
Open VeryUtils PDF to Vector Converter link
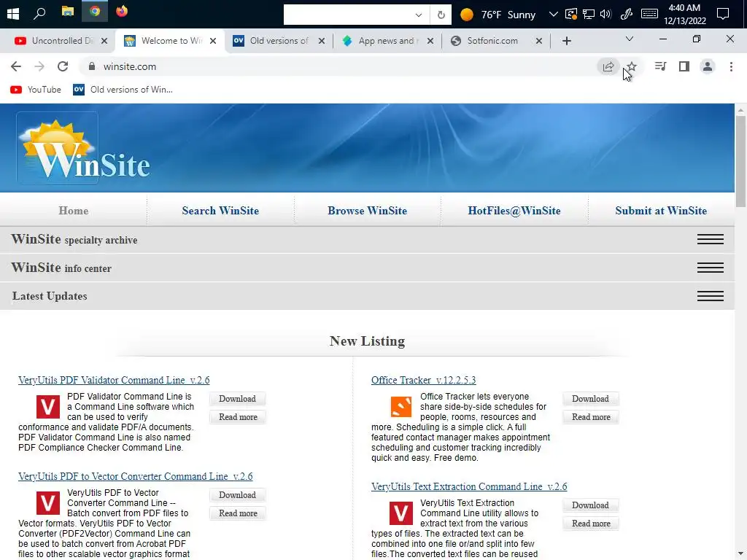pyautogui.click(x=135, y=476)
